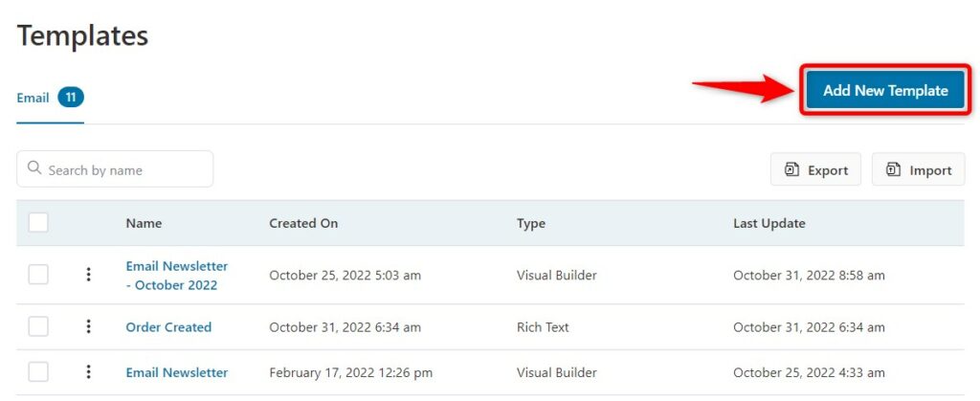Tick the select-all checkbox in table header
980x401 pixels.
click(x=38, y=222)
